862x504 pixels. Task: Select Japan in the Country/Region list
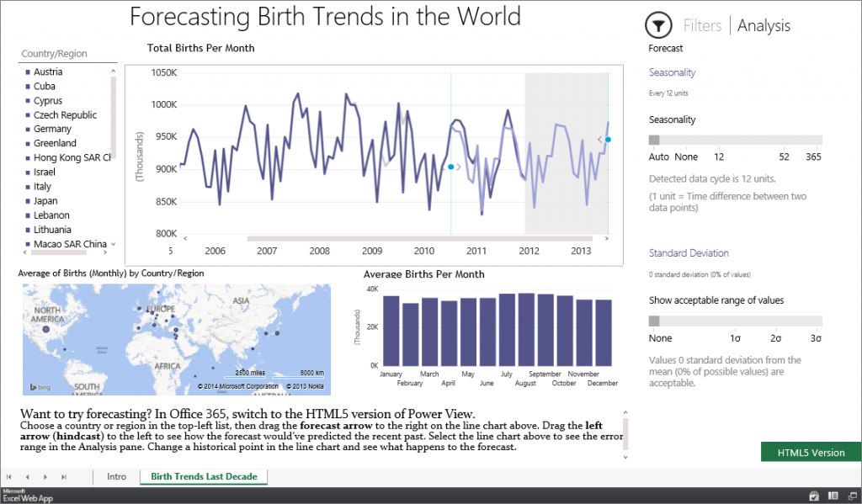(46, 201)
